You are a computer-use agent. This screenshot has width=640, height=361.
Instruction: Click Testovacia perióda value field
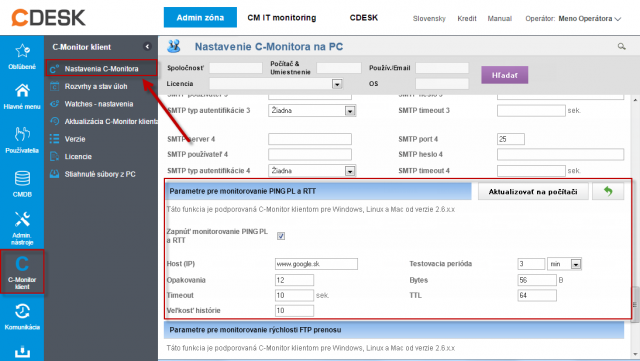coord(531,264)
